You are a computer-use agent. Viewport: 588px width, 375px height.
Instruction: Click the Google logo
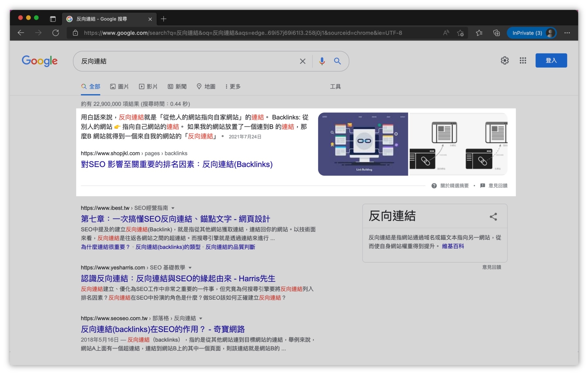point(40,61)
